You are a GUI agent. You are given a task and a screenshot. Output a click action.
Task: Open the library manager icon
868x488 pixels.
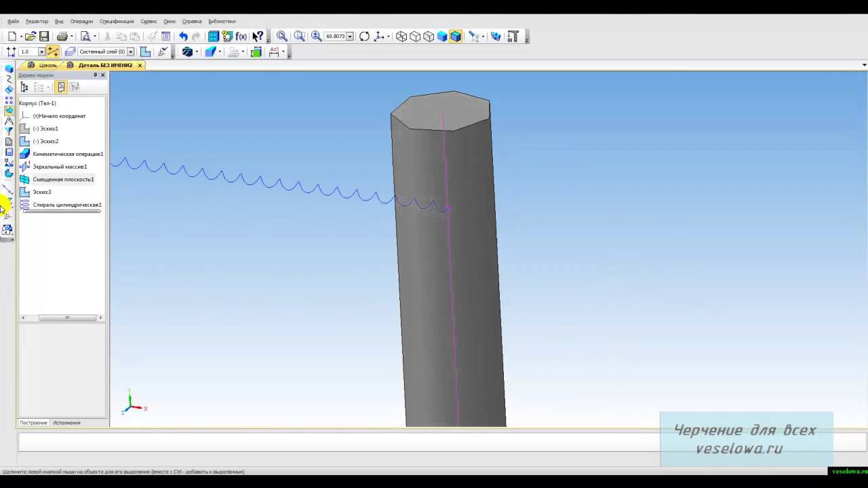pyautogui.click(x=214, y=37)
